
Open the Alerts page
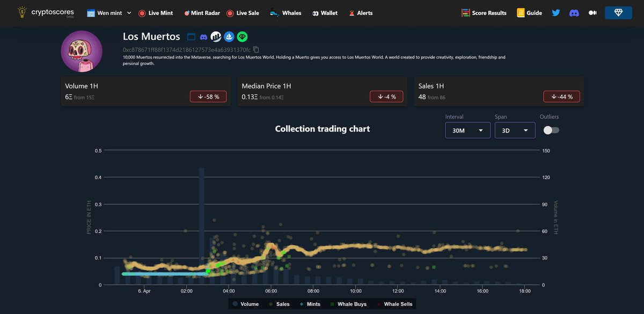pyautogui.click(x=360, y=13)
